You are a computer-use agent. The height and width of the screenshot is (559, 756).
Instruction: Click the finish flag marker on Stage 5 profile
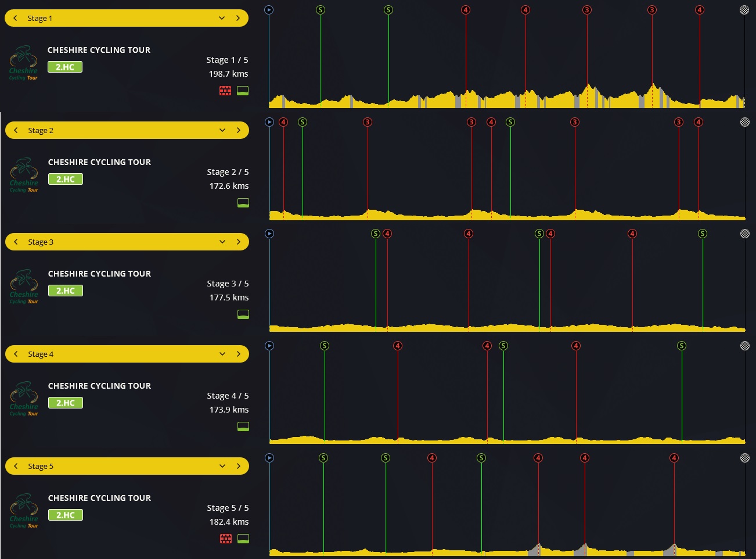pyautogui.click(x=745, y=458)
